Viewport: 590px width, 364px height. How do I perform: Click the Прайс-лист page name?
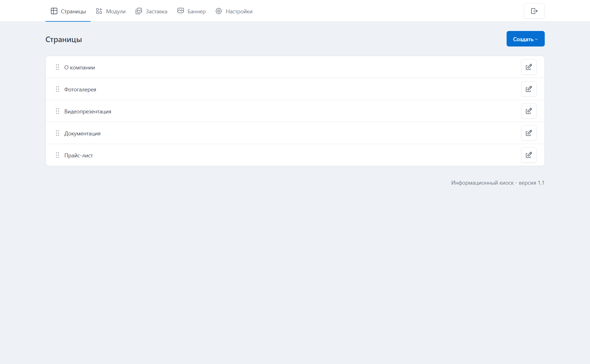(x=78, y=156)
